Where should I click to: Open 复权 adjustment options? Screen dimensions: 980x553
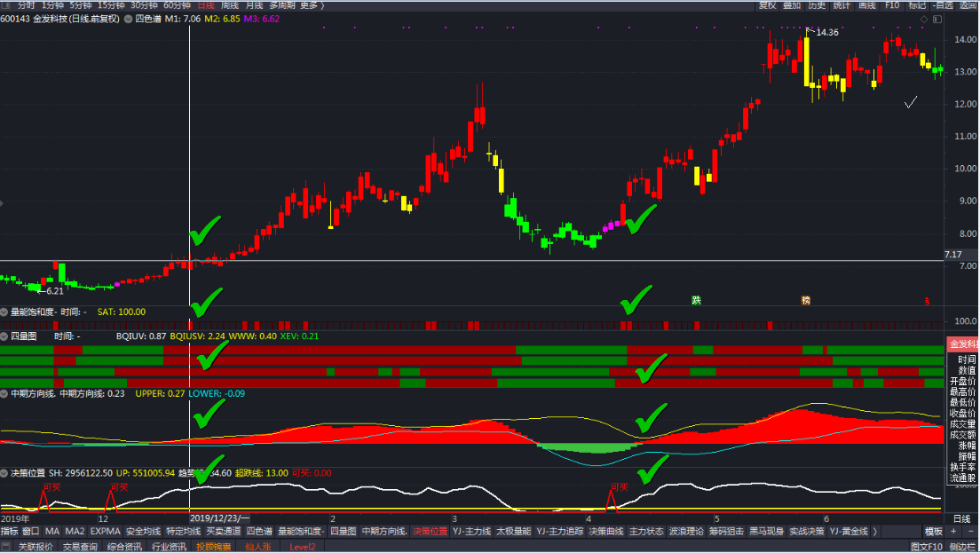(x=766, y=5)
